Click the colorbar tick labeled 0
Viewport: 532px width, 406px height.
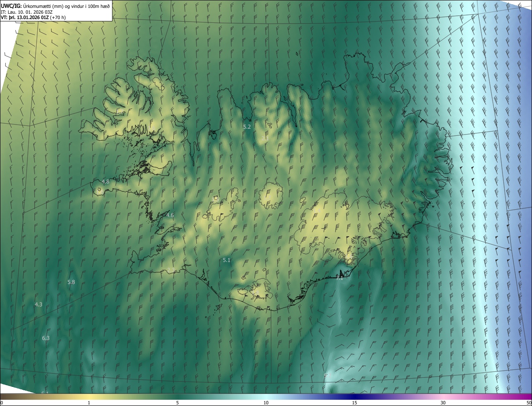point(1,403)
